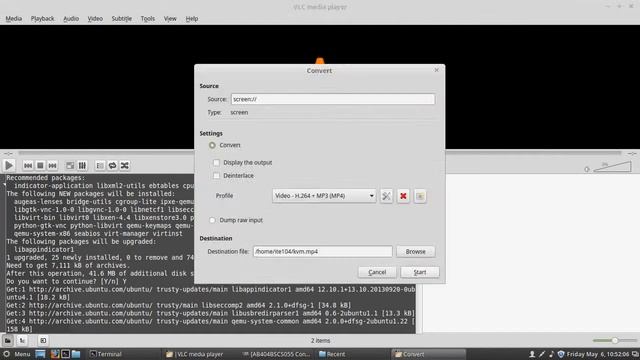This screenshot has width=640, height=360.
Task: Toggle fullscreen video icon
Action: (x=70, y=165)
